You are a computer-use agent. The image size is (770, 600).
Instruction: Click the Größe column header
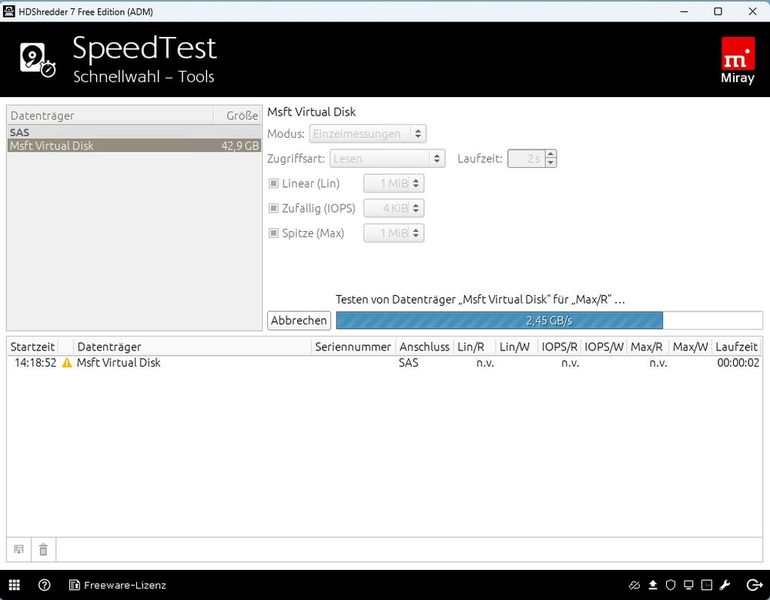238,115
